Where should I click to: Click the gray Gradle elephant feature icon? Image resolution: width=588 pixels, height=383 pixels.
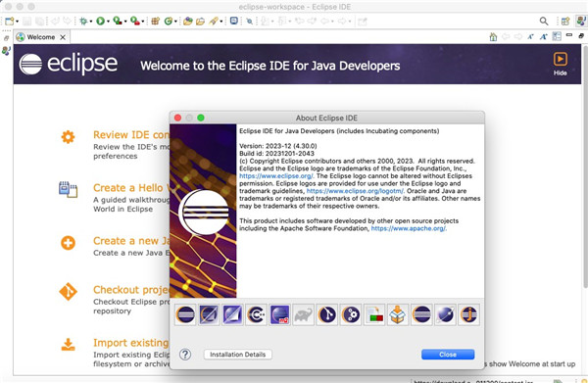click(x=304, y=314)
